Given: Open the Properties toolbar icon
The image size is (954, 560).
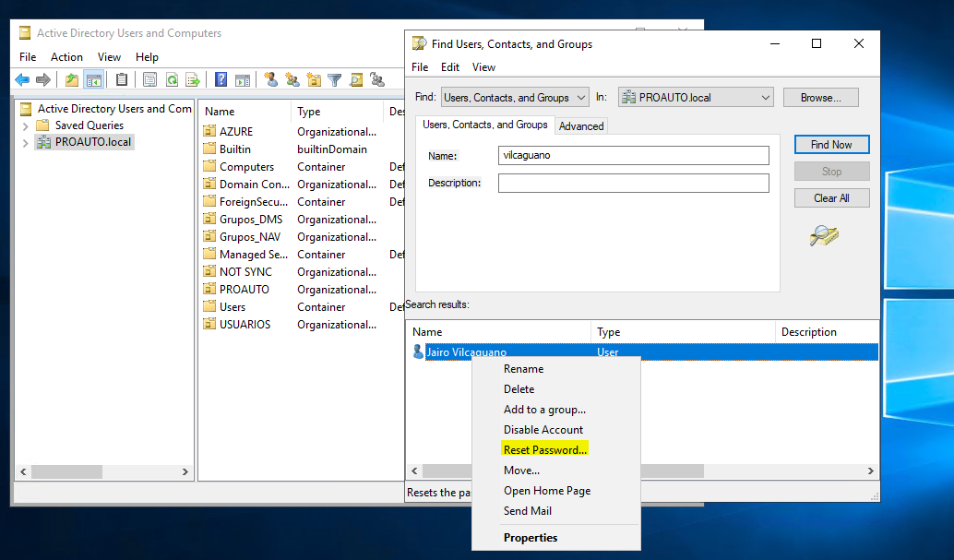Looking at the screenshot, I should 149,79.
